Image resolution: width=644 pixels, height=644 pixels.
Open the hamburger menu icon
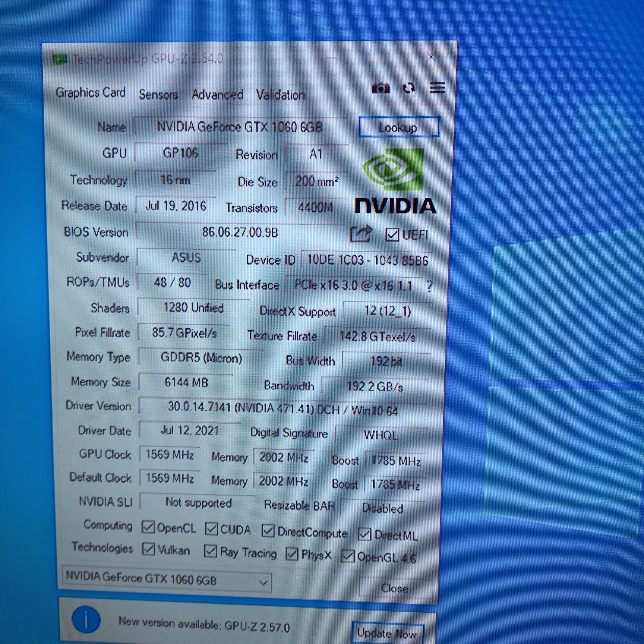tap(437, 88)
